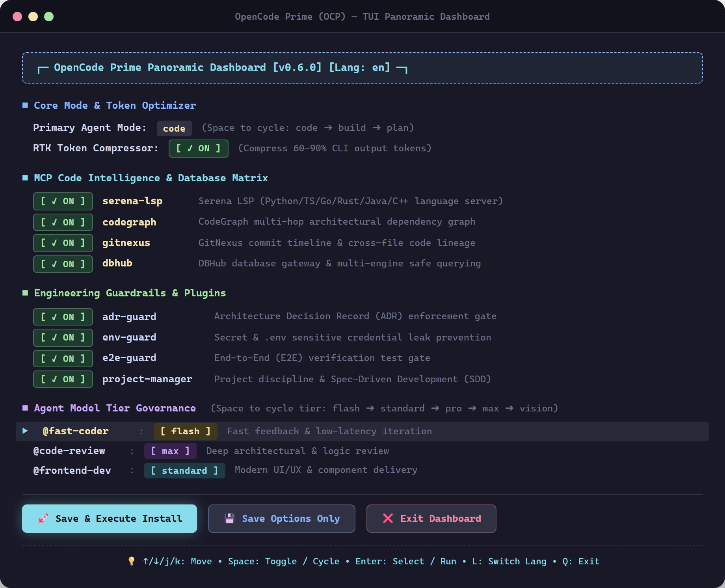Click Agent Model Tier Governance heading
The height and width of the screenshot is (588, 725).
point(115,408)
